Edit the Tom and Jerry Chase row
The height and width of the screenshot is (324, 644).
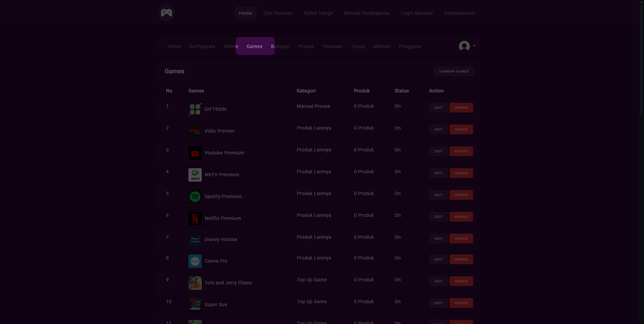(439, 281)
